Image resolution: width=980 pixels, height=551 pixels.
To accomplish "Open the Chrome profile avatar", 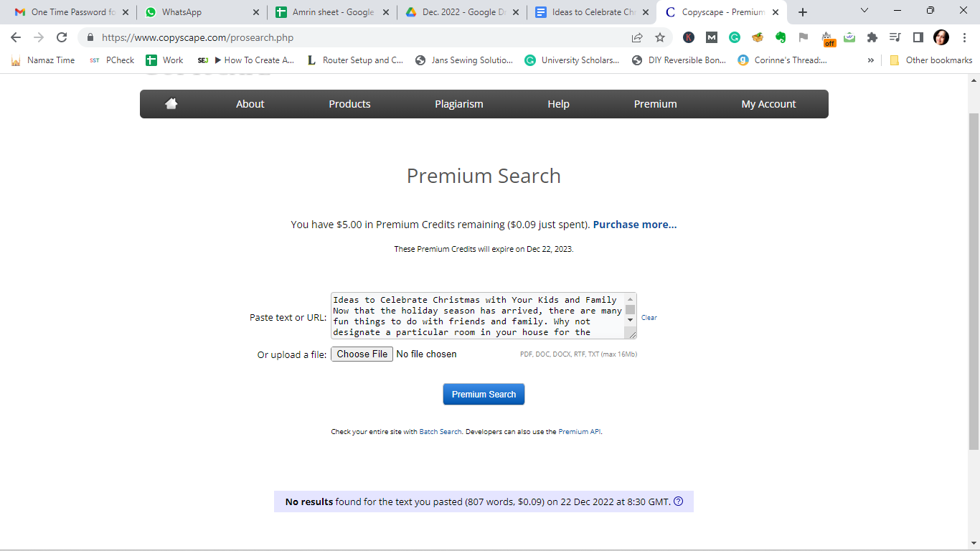I will [941, 37].
